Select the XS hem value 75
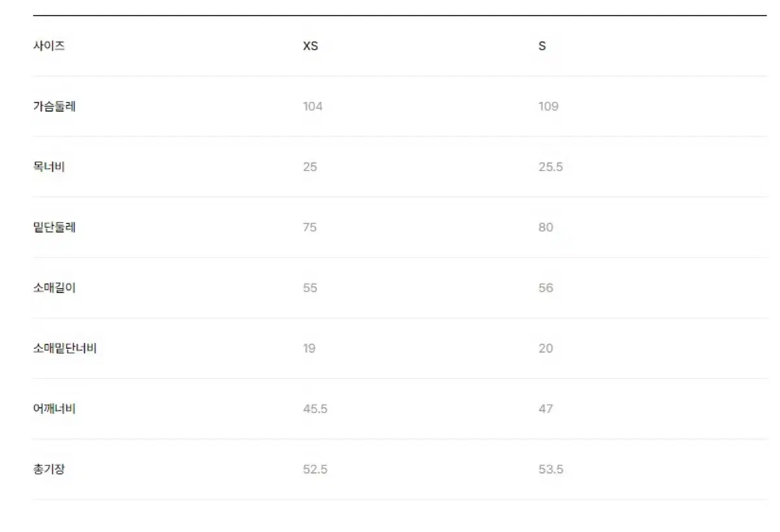 (310, 227)
